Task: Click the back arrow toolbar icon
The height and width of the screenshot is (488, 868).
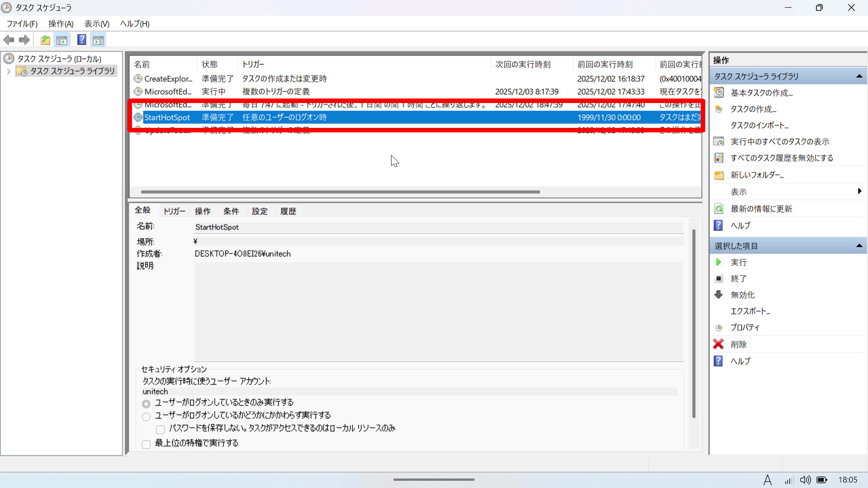Action: 9,40
